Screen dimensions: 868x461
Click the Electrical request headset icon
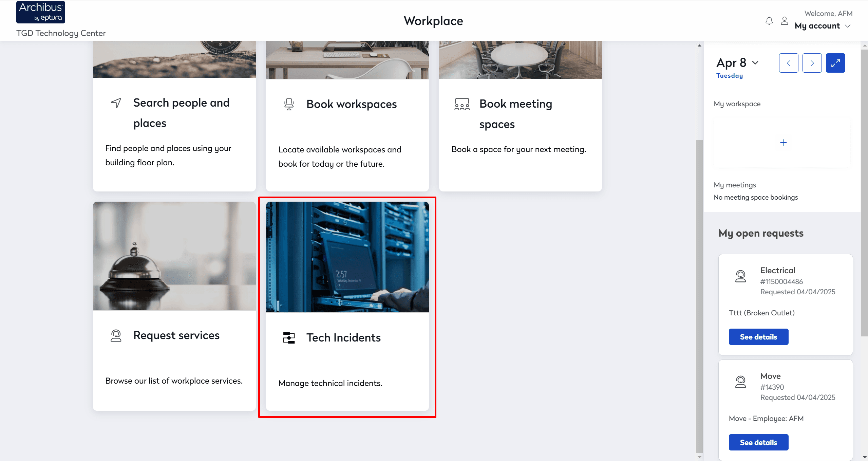point(740,276)
